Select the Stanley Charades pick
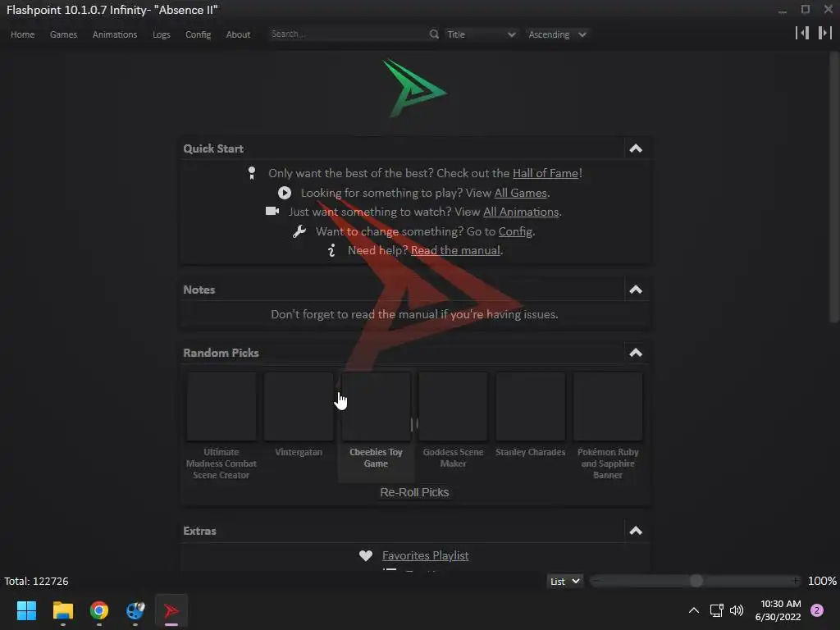 point(530,427)
